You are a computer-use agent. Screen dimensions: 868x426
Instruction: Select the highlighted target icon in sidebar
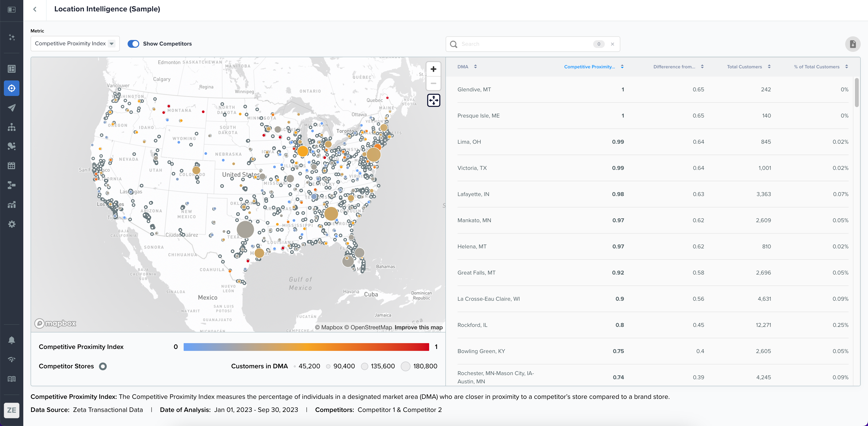point(11,88)
